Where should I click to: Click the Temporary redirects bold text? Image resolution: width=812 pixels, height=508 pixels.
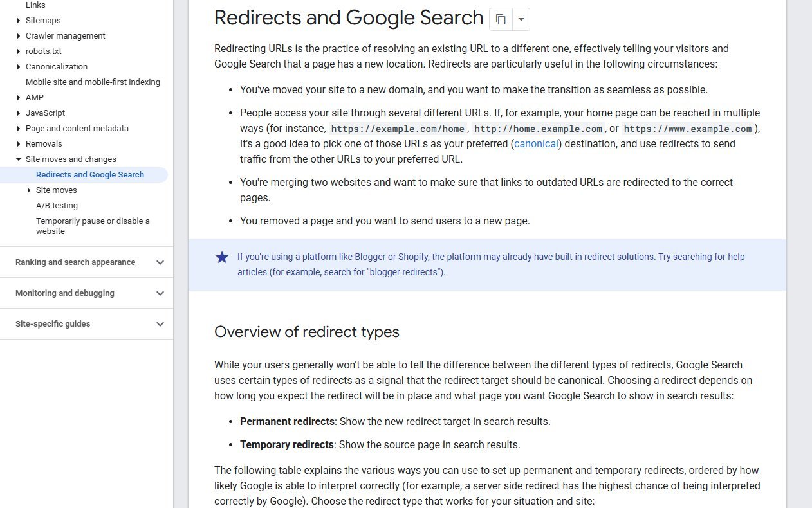[287, 445]
